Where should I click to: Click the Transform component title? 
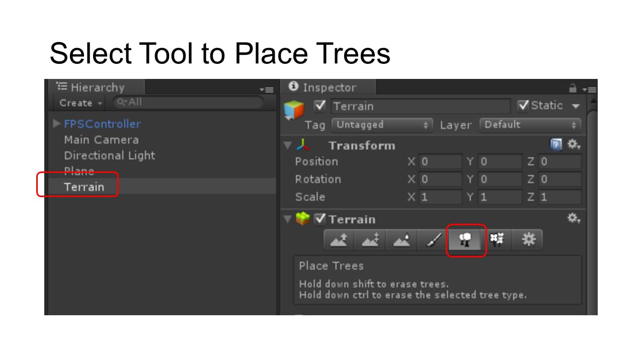click(362, 145)
